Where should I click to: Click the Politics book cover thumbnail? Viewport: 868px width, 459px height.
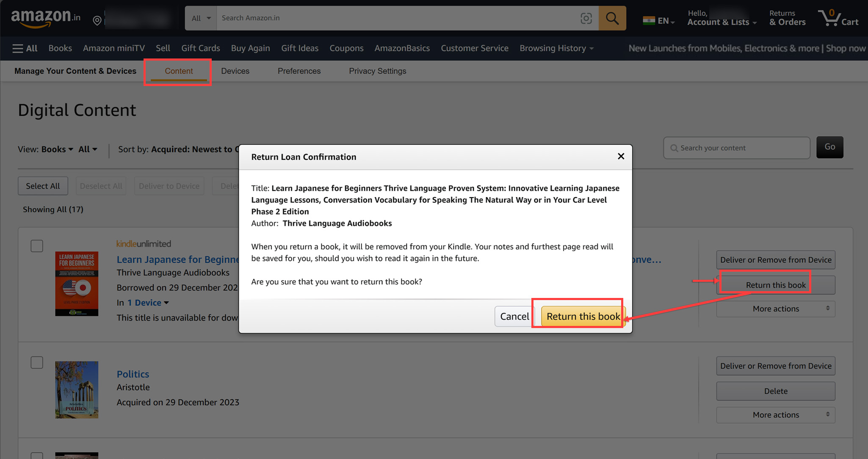tap(77, 389)
